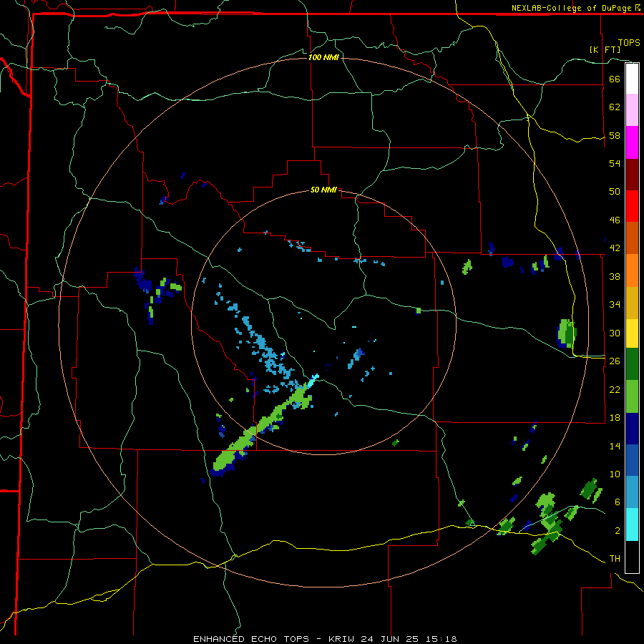Image resolution: width=644 pixels, height=644 pixels.
Task: Click the '15:18' timestamp in the caption
Action: 441,639
